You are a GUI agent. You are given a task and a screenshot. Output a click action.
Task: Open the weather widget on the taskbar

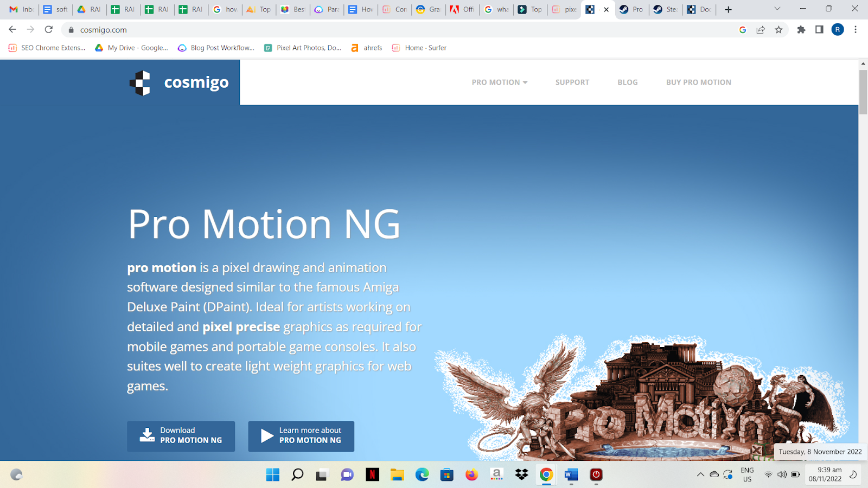pos(17,475)
